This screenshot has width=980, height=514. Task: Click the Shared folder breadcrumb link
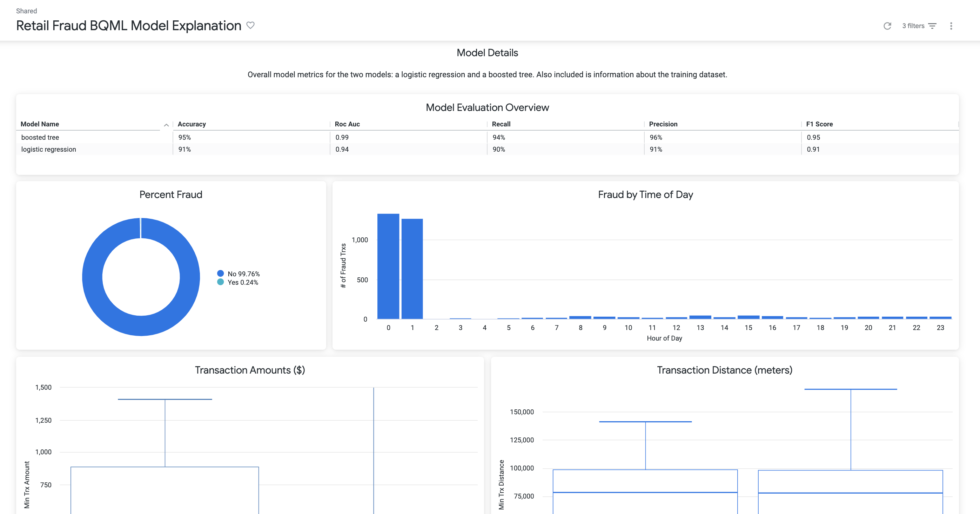click(x=26, y=11)
